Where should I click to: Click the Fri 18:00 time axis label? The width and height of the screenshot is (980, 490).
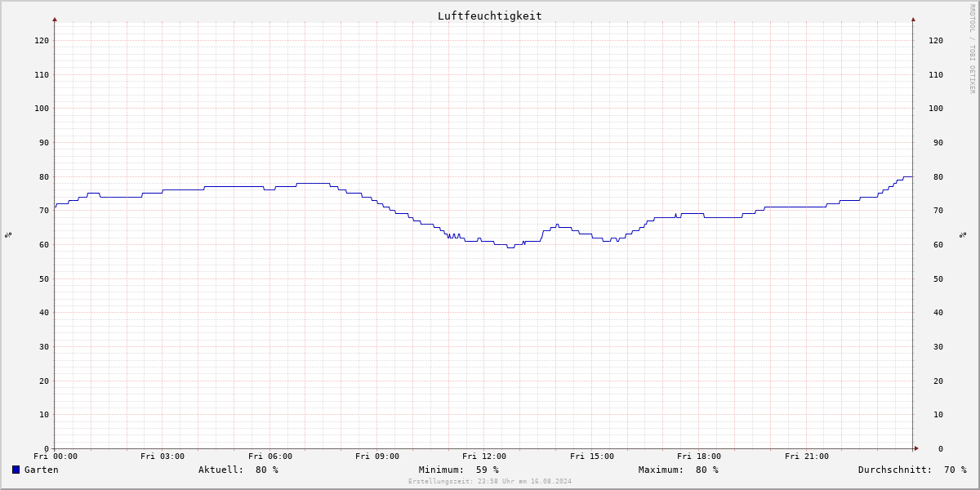pos(699,457)
